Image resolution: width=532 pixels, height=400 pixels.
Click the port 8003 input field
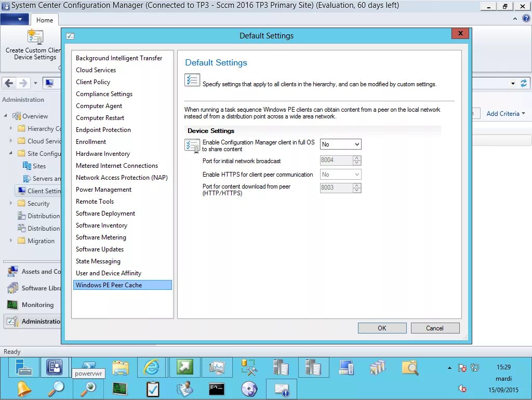[x=336, y=188]
